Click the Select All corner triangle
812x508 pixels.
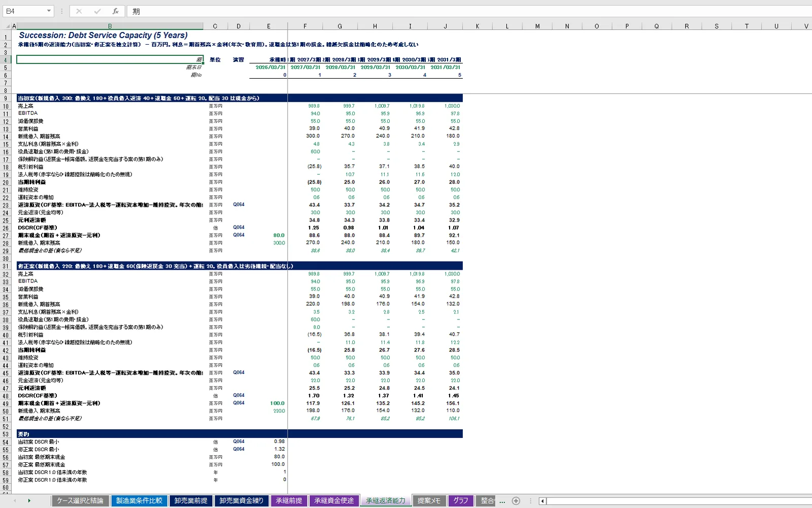point(8,26)
